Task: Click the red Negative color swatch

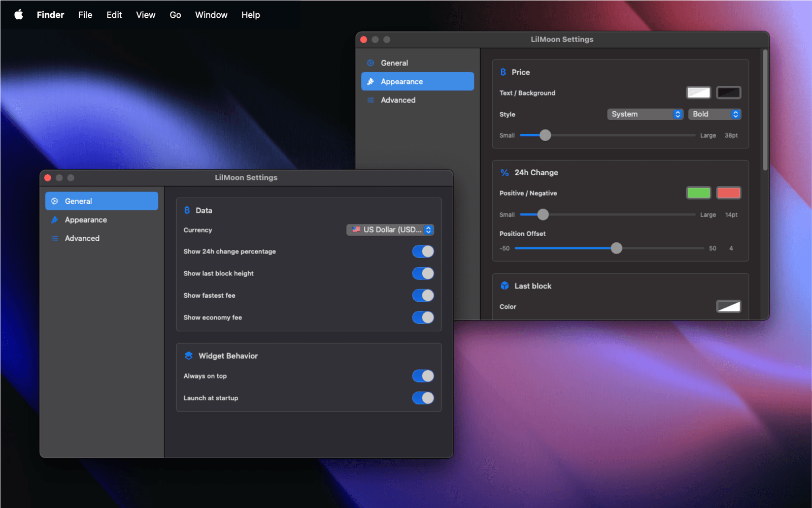Action: tap(729, 193)
